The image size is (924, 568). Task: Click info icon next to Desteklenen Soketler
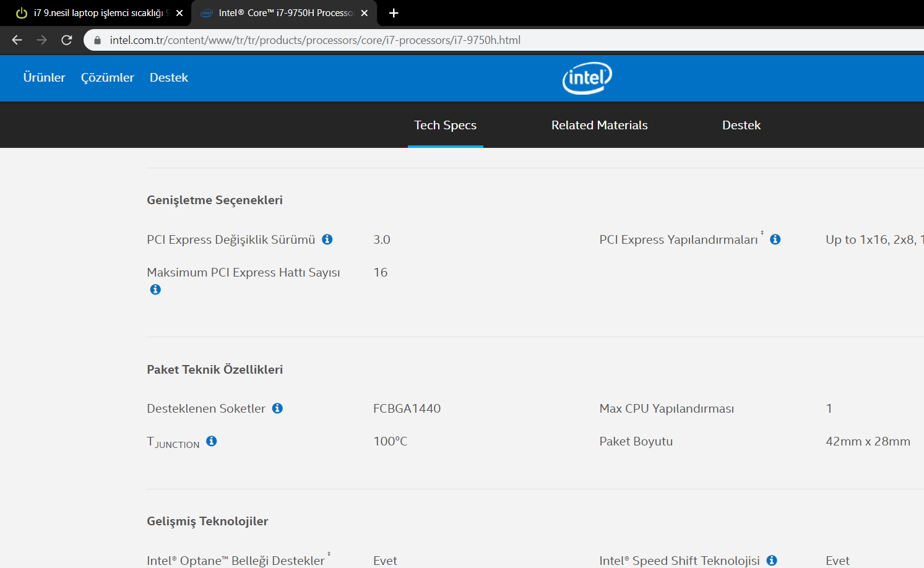pyautogui.click(x=277, y=408)
